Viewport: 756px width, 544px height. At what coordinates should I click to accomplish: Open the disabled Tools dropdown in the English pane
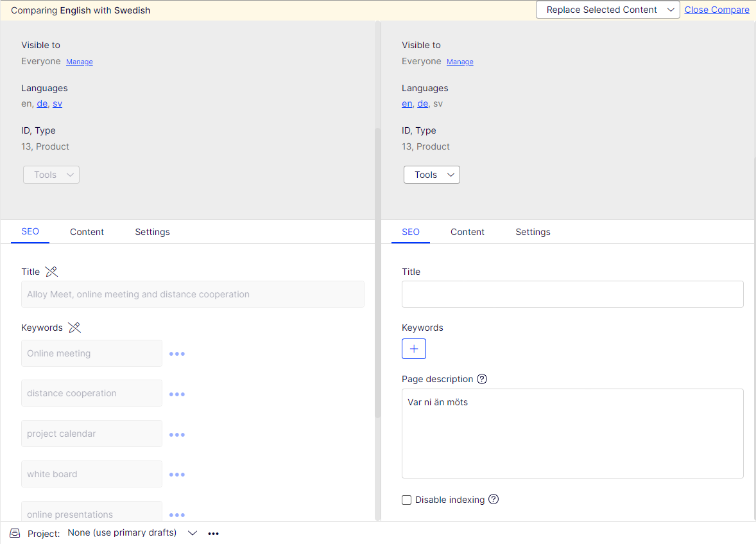coord(51,175)
